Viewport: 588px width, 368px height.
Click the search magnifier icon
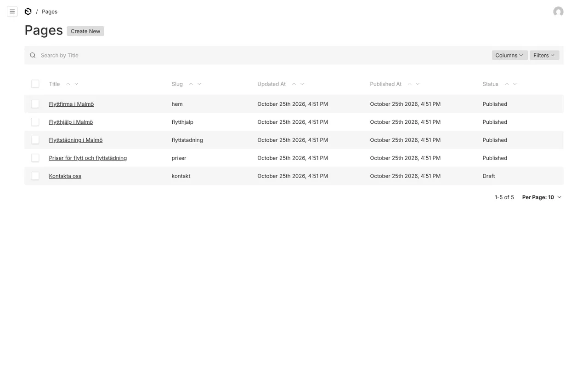[x=33, y=55]
